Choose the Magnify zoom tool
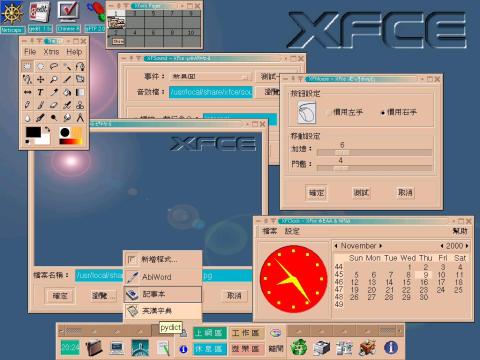This screenshot has height=360, width=480. coord(54,79)
